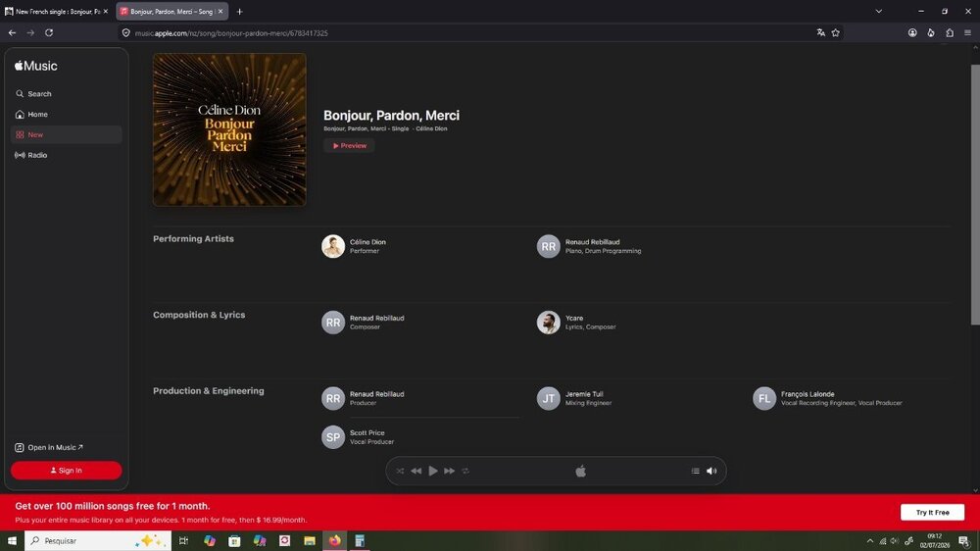This screenshot has width=980, height=551.
Task: Open the Firefox account icon
Action: 912,32
